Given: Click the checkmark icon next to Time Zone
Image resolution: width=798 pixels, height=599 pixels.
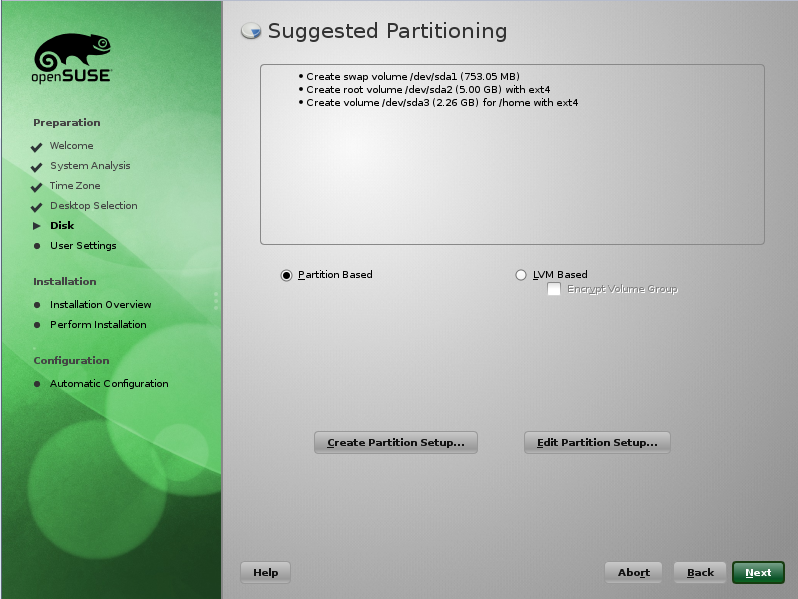Looking at the screenshot, I should (x=36, y=187).
